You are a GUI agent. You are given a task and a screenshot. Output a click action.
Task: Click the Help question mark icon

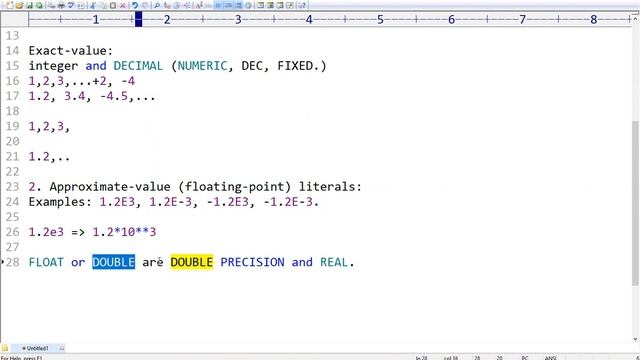(302, 5)
